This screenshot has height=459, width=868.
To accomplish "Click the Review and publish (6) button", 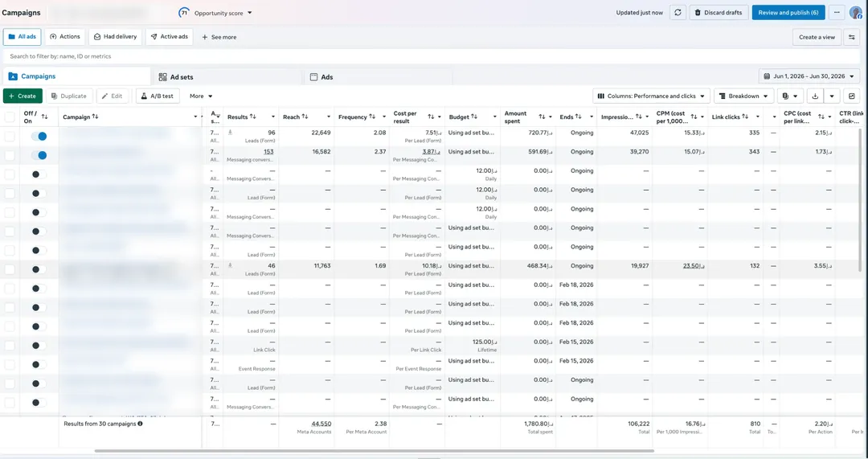I will pyautogui.click(x=788, y=12).
